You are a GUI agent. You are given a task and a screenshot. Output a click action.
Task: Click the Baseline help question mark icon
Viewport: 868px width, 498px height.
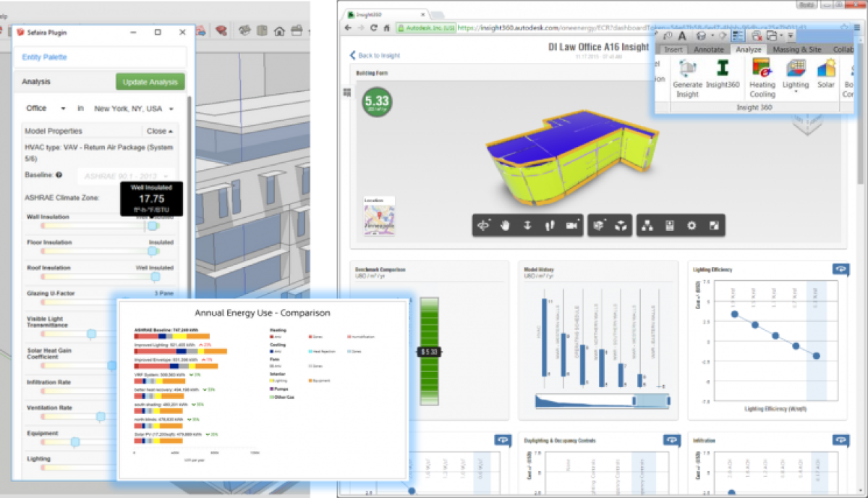click(59, 174)
